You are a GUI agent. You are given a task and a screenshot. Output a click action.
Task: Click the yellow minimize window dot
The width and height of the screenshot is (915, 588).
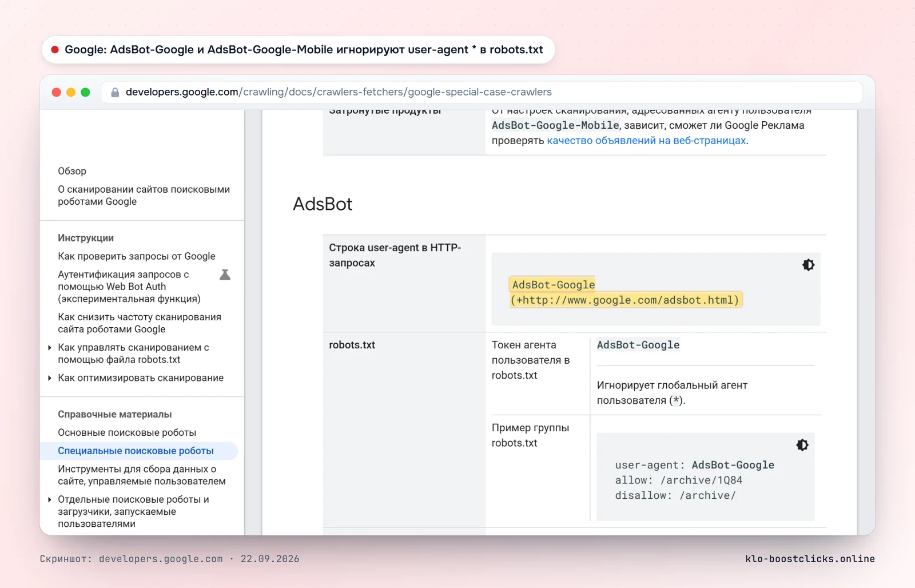71,92
